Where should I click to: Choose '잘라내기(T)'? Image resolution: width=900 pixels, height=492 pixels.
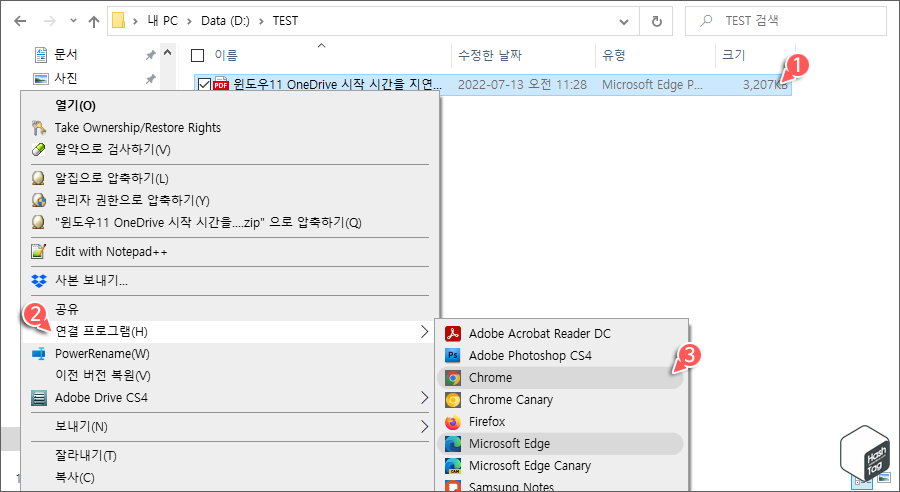pos(230,456)
